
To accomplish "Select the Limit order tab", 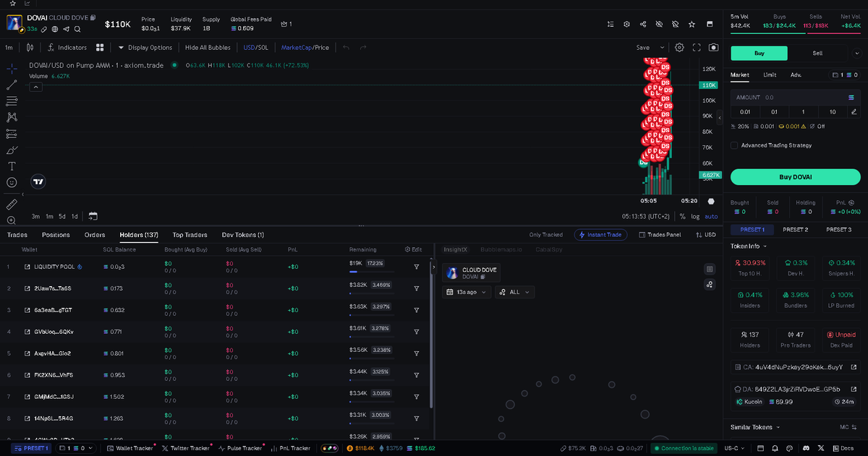I will point(770,74).
